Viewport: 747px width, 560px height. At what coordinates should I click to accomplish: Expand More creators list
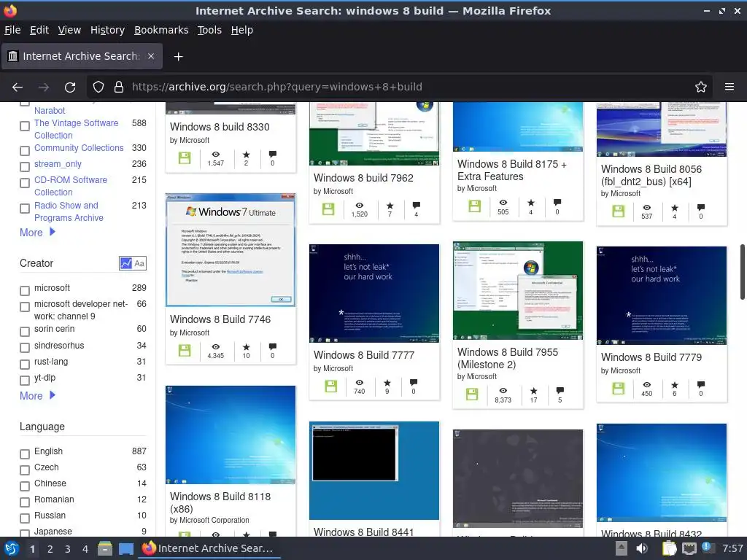pos(38,396)
